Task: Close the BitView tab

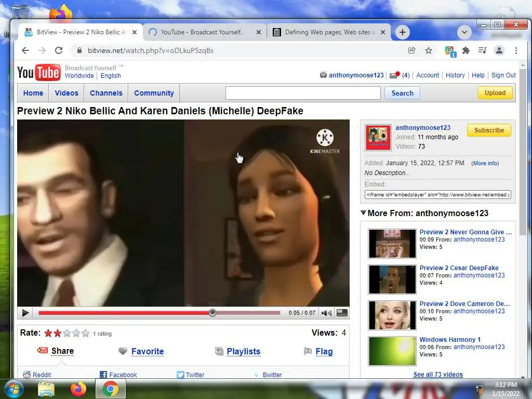Action: (x=135, y=32)
